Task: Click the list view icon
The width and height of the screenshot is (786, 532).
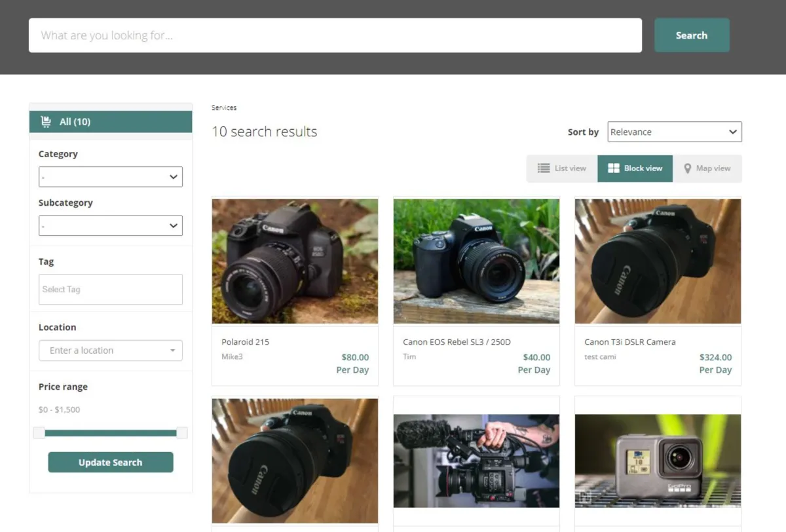Action: (x=544, y=168)
